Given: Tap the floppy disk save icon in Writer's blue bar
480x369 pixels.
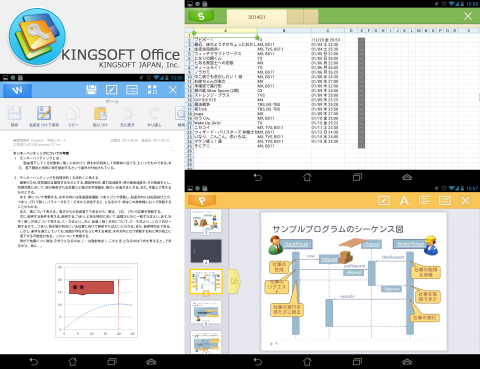Looking at the screenshot, I should pos(91,90).
